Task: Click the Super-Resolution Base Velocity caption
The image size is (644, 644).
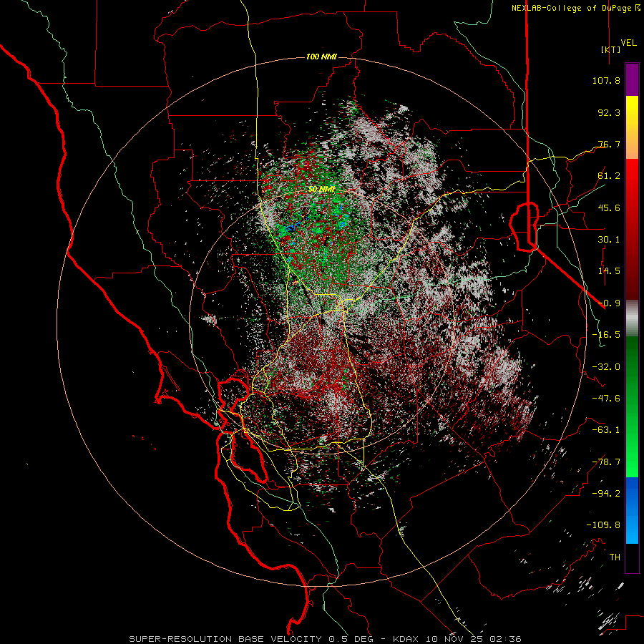Action: tap(228, 639)
